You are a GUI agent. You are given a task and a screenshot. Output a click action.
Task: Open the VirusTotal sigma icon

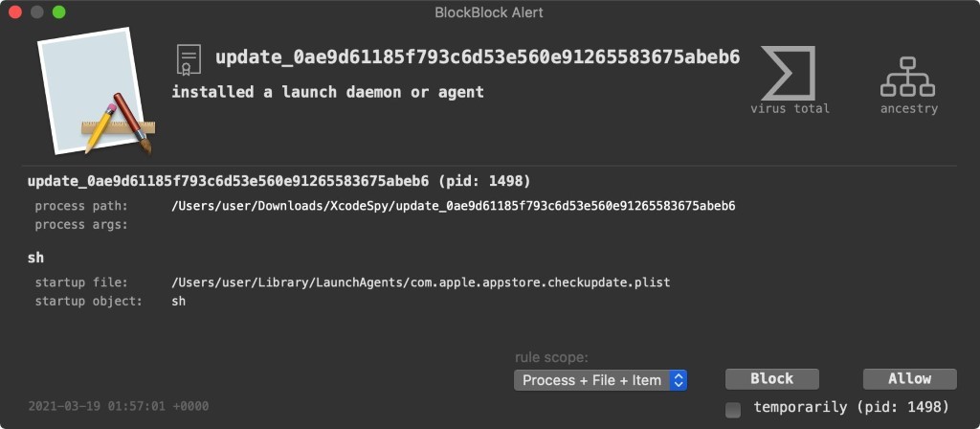(x=789, y=73)
